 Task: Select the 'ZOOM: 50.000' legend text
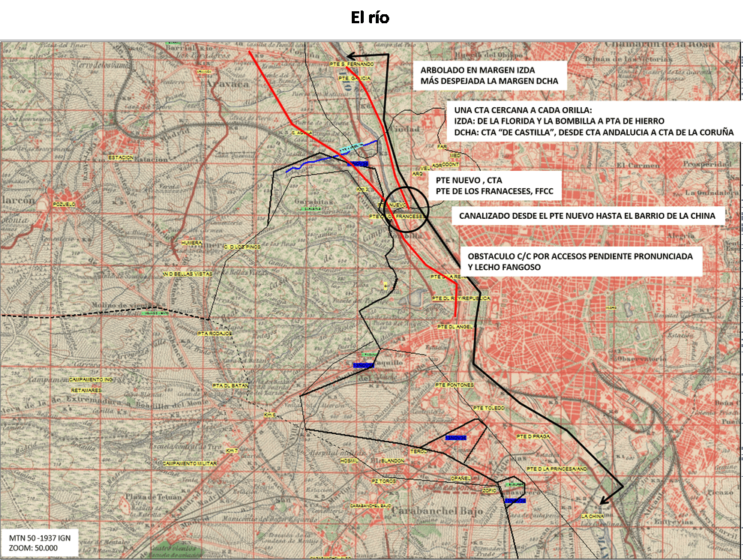33,548
